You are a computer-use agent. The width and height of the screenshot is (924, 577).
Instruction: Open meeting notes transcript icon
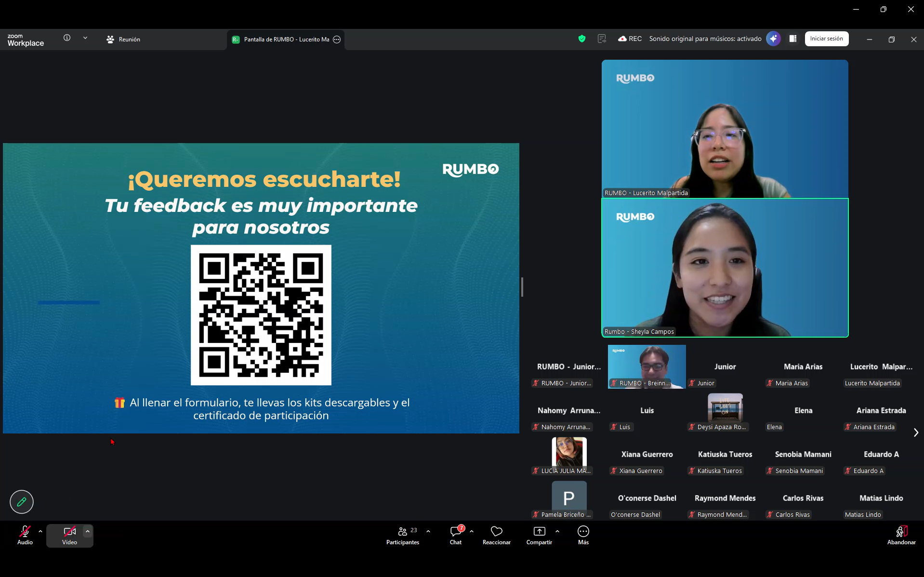602,39
